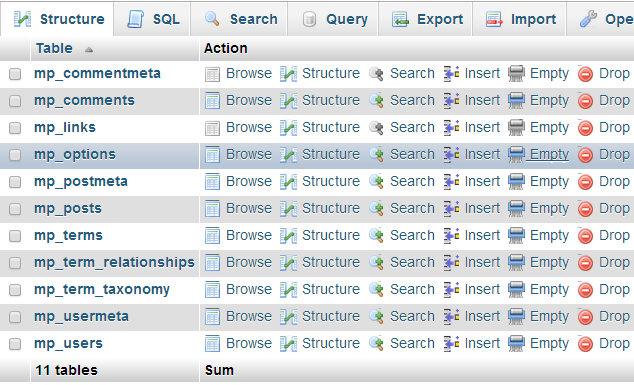The image size is (634, 385).
Task: Check the mp_term_taxonomy checkbox
Action: coord(15,290)
